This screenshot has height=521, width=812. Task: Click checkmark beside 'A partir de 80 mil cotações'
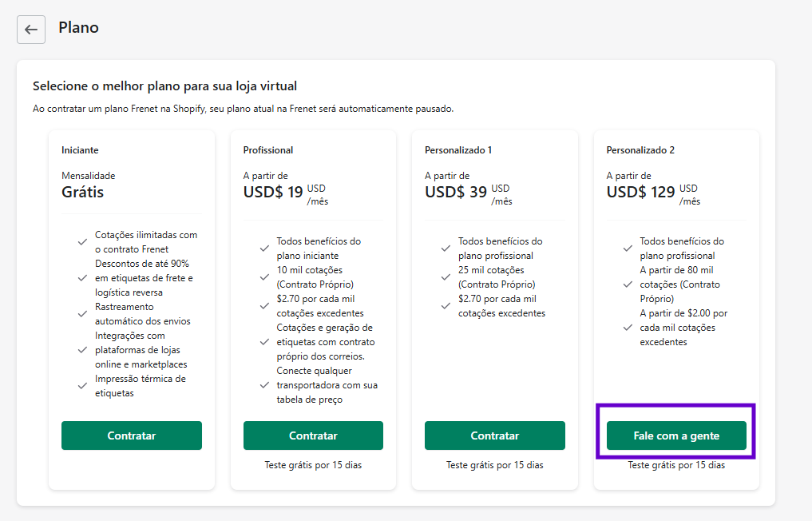628,284
